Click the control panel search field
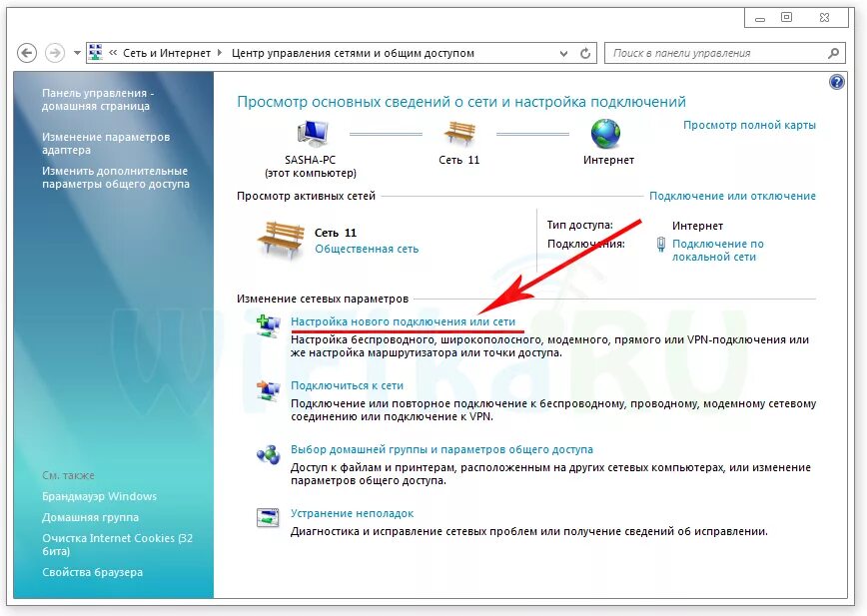 pyautogui.click(x=719, y=54)
